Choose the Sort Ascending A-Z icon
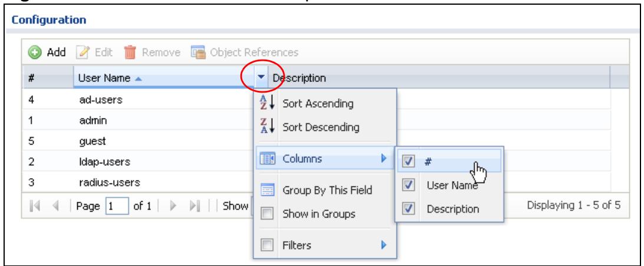 pos(267,103)
